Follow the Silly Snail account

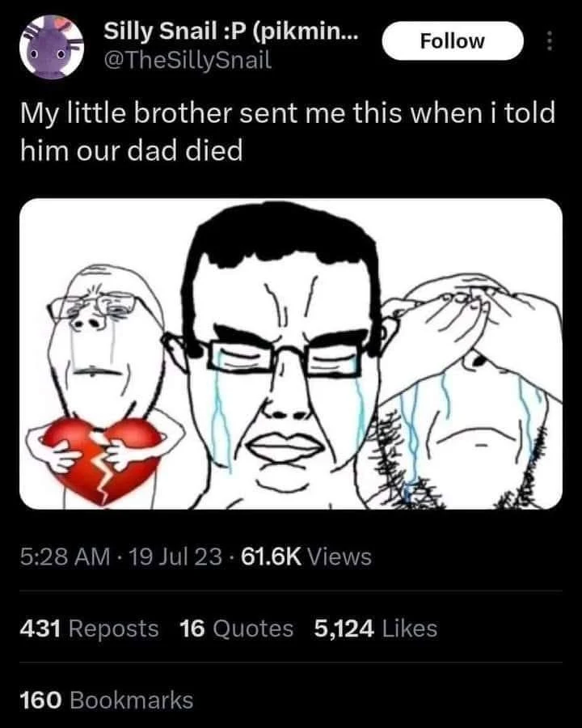[x=453, y=41]
